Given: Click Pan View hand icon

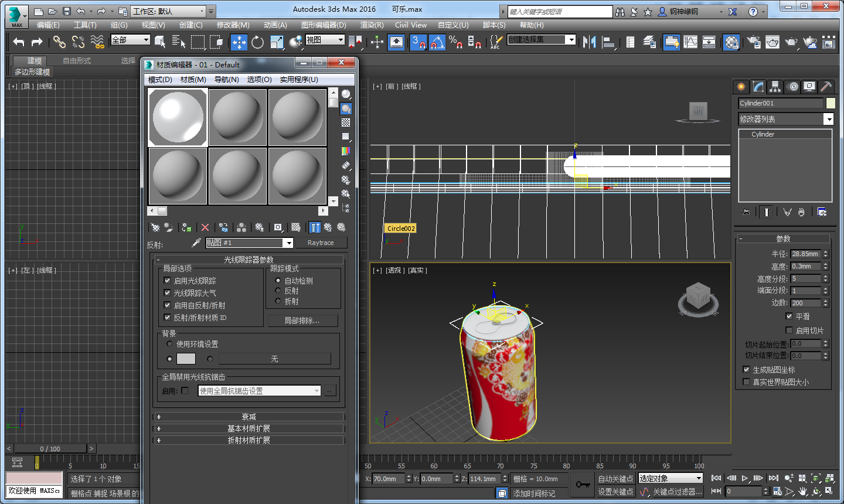Looking at the screenshot, I should [802, 491].
